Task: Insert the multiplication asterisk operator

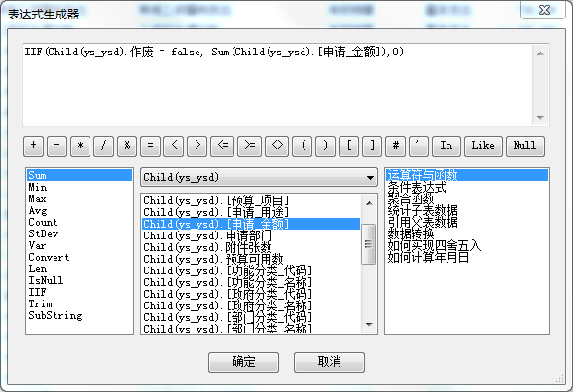Action: 80,146
